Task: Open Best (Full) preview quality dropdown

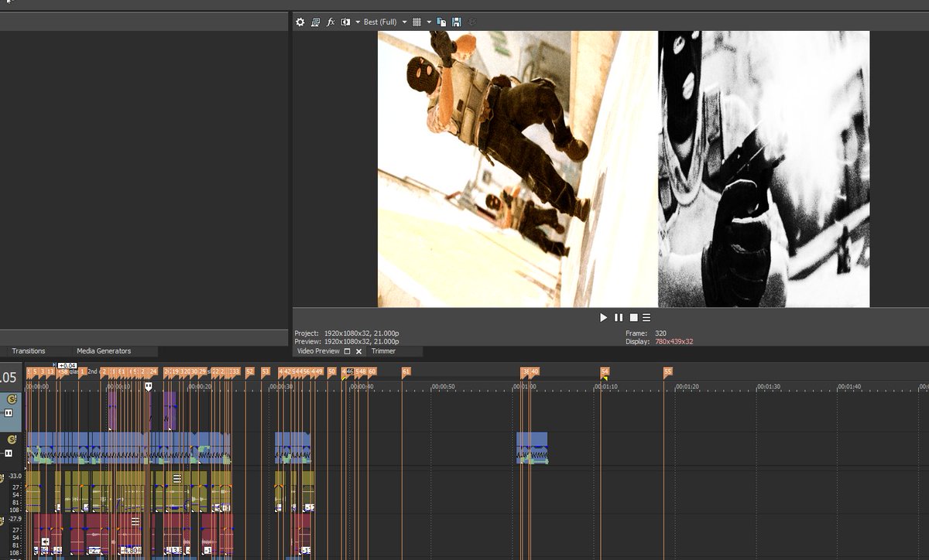Action: click(385, 22)
